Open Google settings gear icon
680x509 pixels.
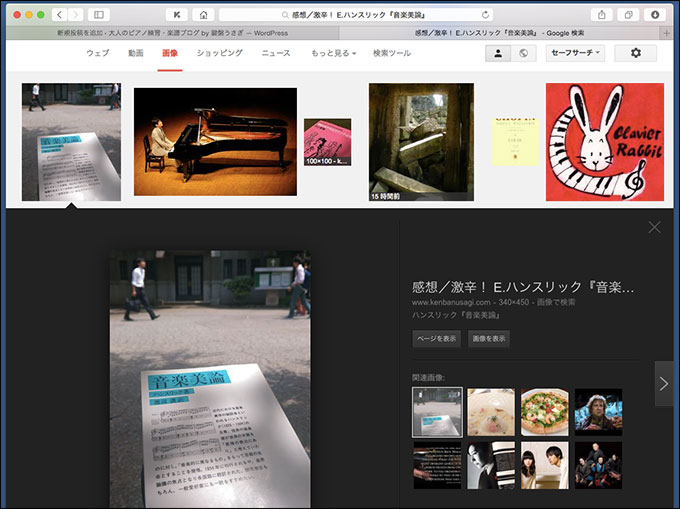(x=636, y=53)
